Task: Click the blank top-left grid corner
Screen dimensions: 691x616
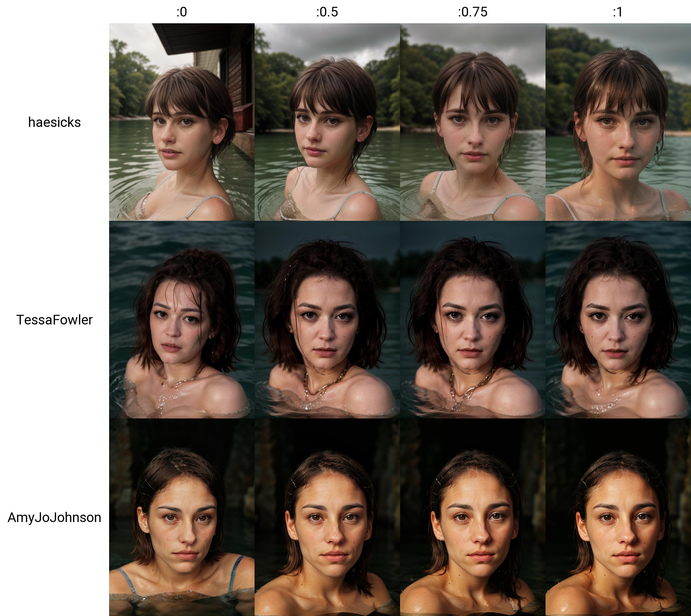Action: pyautogui.click(x=55, y=12)
